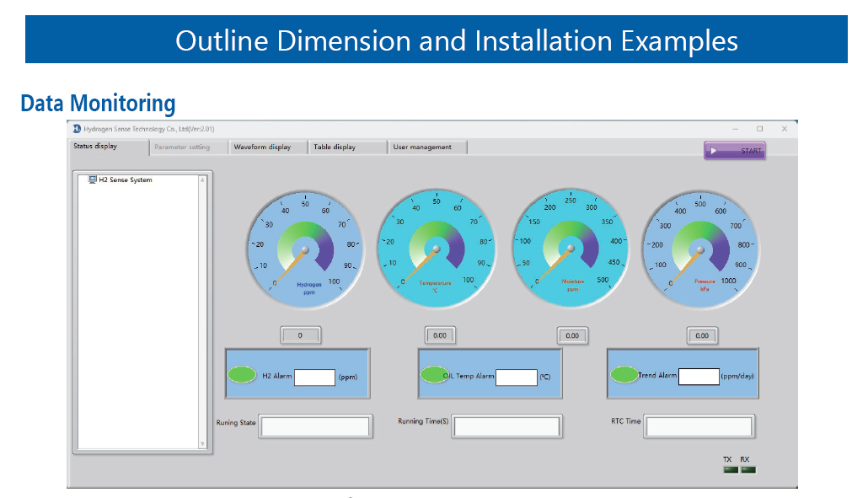Switch to the Waveform display tab
This screenshot has width=868, height=498.
point(262,147)
